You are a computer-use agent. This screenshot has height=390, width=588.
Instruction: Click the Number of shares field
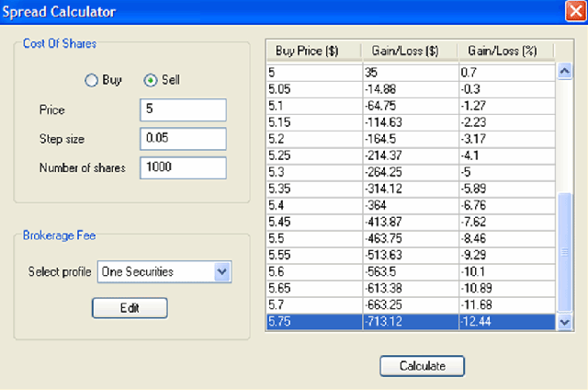(183, 168)
